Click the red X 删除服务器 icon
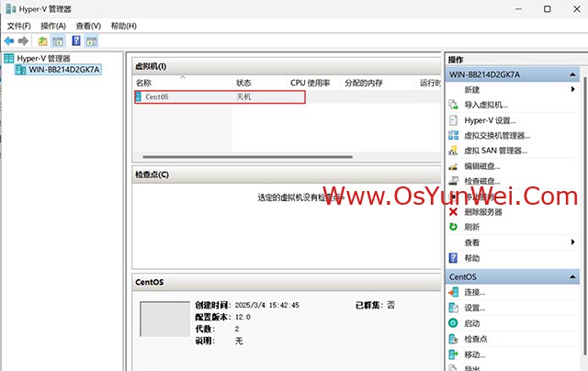Screen dimensions: 588x371 click(453, 212)
